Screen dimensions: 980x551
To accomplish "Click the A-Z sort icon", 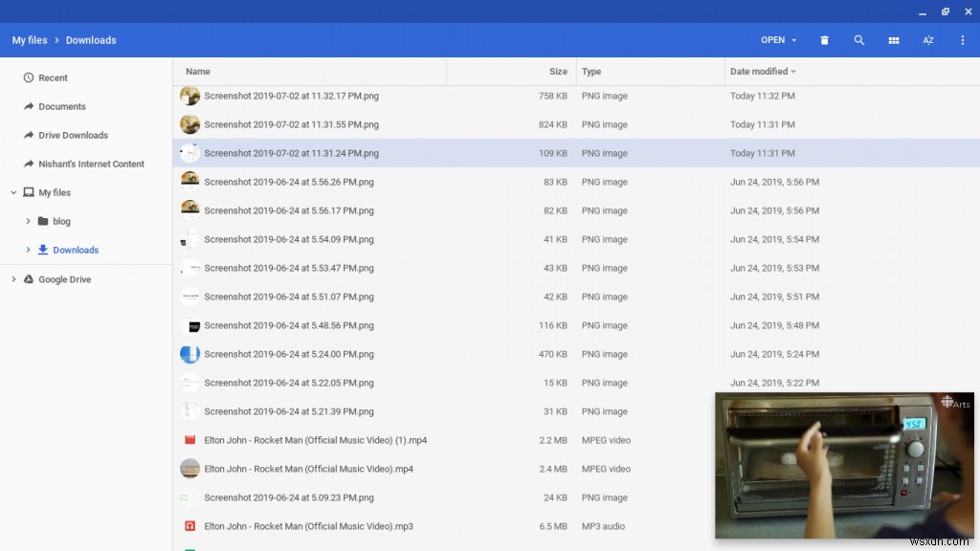I will [x=927, y=40].
